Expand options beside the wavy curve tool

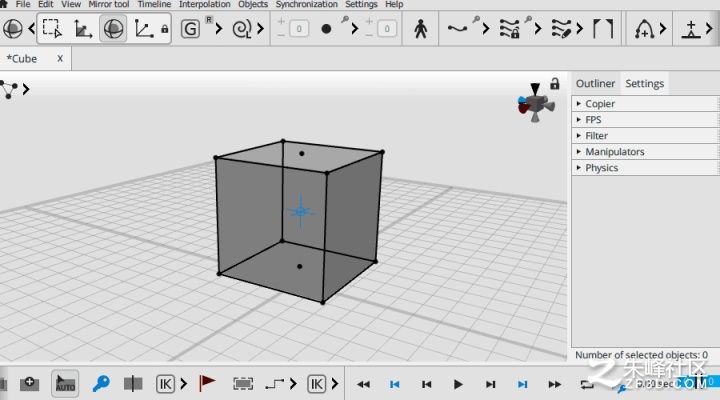(x=485, y=29)
